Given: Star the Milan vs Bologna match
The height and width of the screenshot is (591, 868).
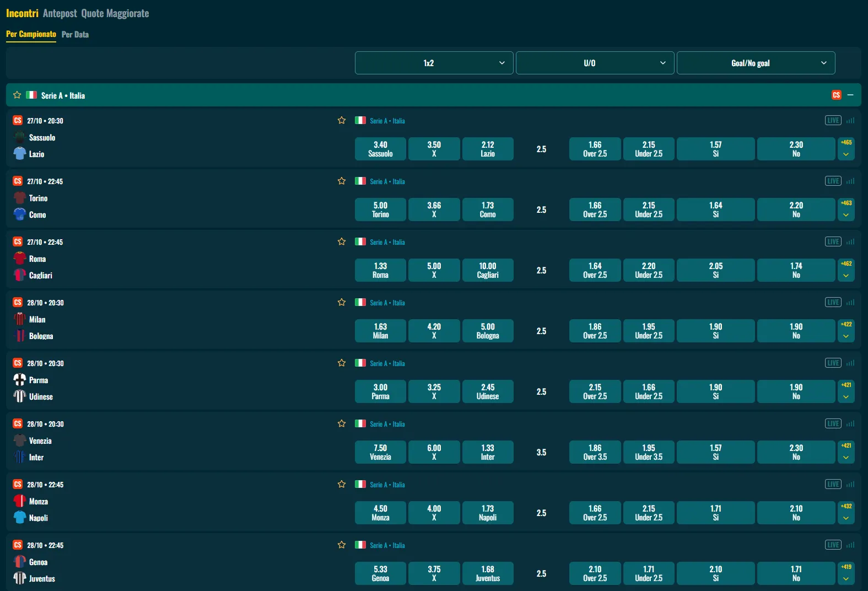Looking at the screenshot, I should coord(342,302).
